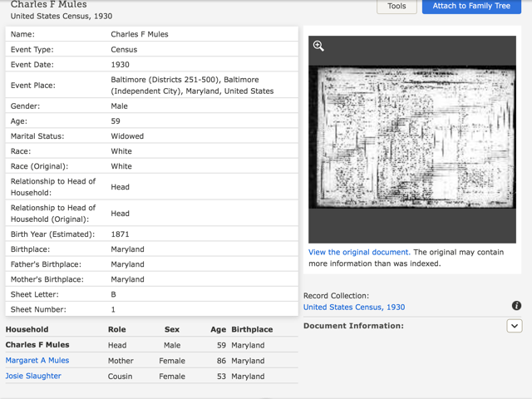Viewport: 532px width, 399px height.
Task: Expand the Document Information chevron
Action: [x=514, y=327]
